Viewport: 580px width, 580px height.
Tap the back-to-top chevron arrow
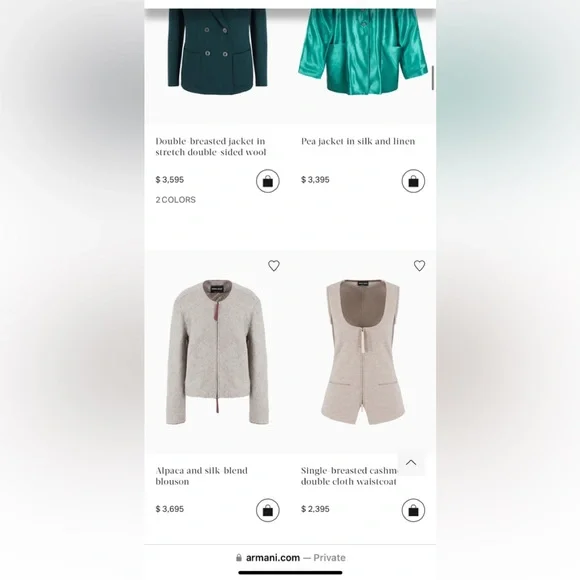[x=411, y=463]
